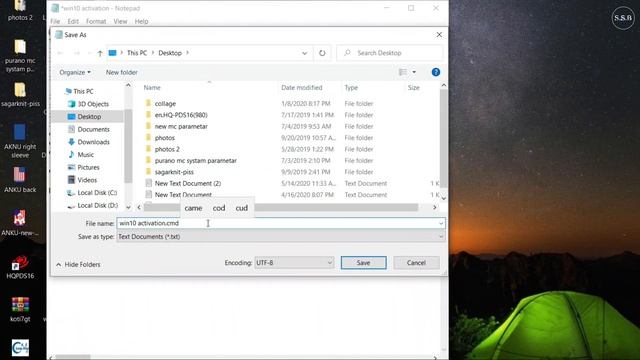Click inside the Search Desktop field
640x360 pixels.
point(390,53)
